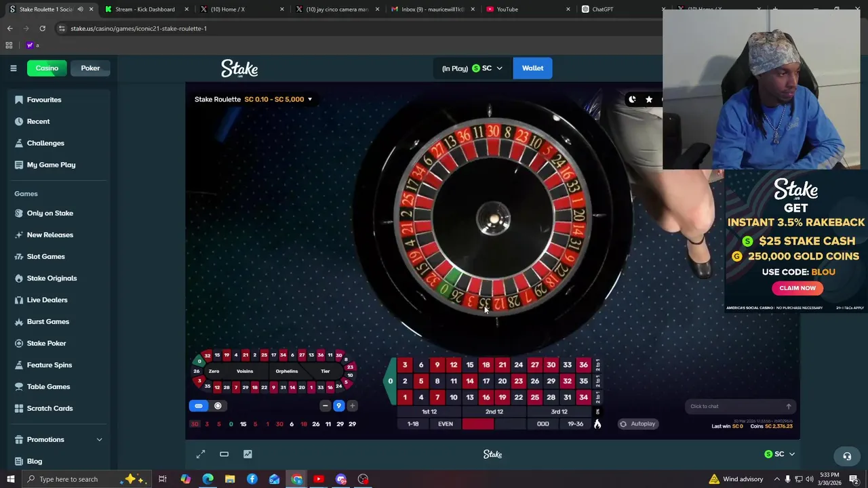Switch to theatre mode rectangle icon

pos(224,454)
